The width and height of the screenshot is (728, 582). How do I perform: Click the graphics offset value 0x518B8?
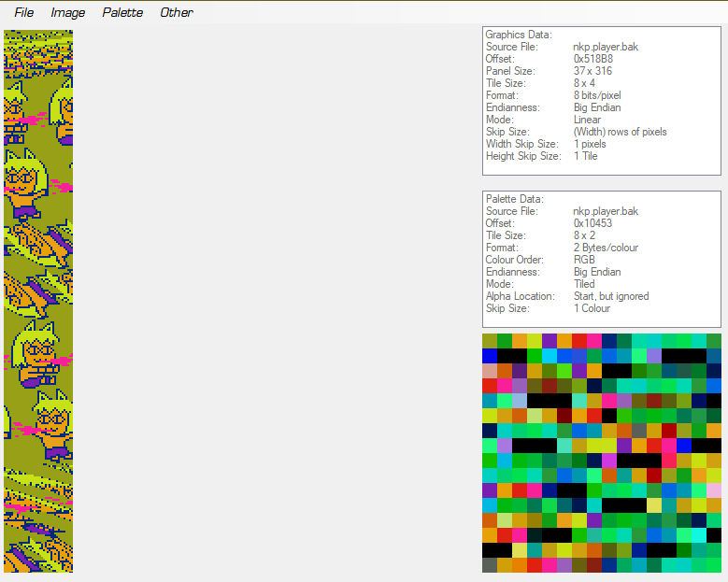592,59
